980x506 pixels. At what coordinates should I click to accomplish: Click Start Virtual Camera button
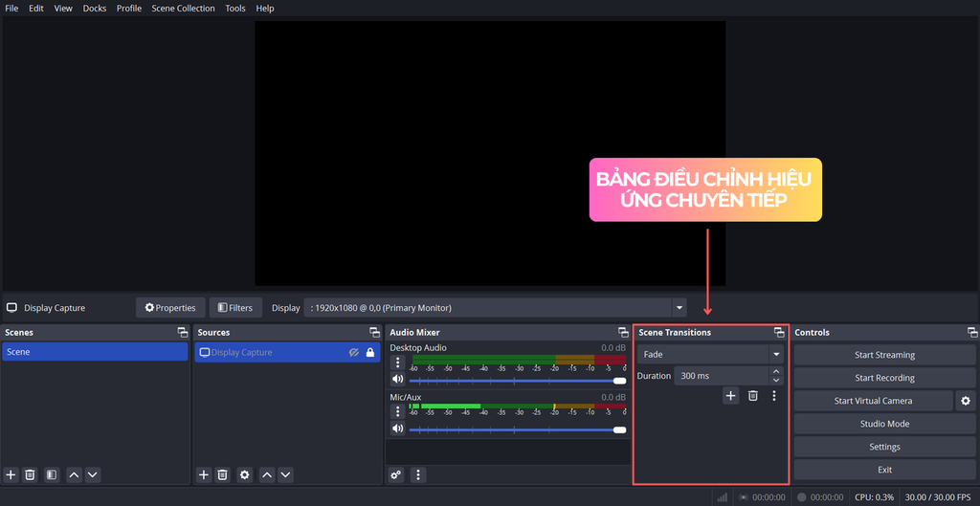click(x=873, y=401)
